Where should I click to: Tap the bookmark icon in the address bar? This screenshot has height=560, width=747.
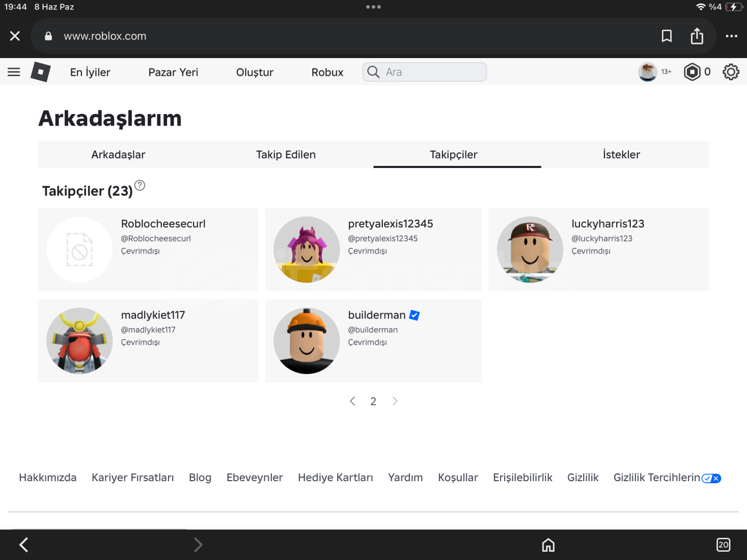pyautogui.click(x=667, y=36)
